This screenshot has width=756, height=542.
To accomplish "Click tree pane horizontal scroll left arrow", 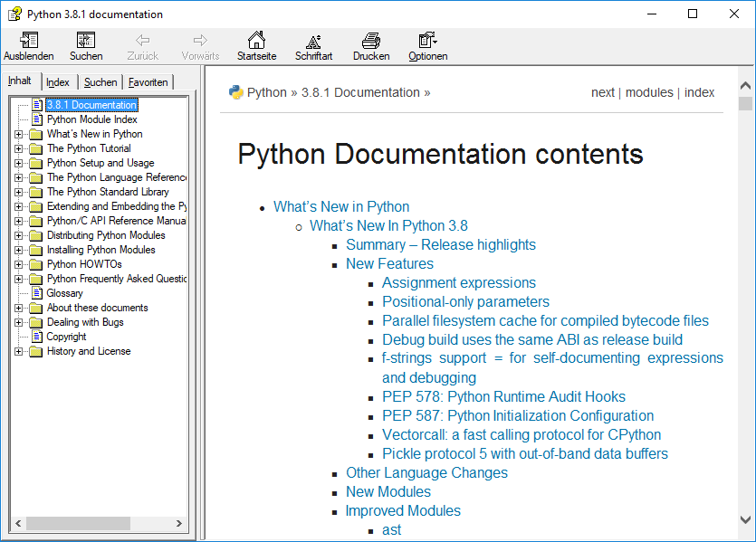I will click(18, 523).
